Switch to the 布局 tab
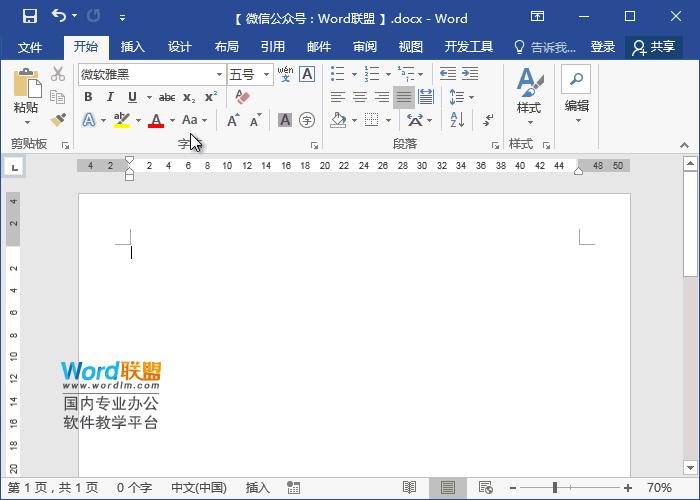700x500 pixels. pos(226,46)
